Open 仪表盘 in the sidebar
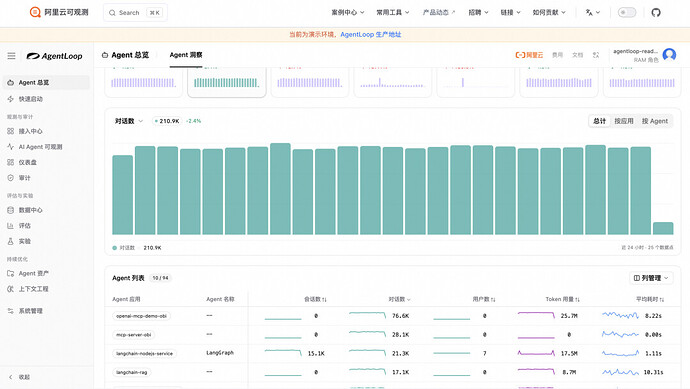690x389 pixels. coord(46,162)
